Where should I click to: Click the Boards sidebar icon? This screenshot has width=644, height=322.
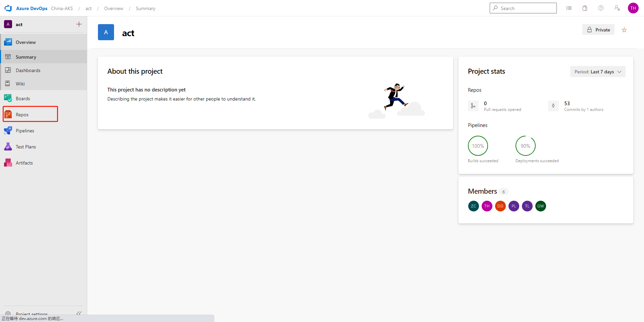tap(8, 98)
